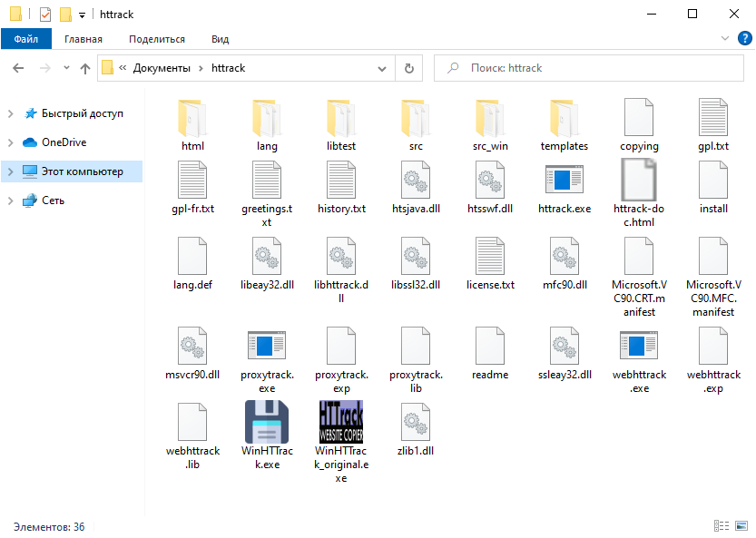The image size is (756, 538).
Task: Select gpl.txt text file
Action: pos(713,125)
